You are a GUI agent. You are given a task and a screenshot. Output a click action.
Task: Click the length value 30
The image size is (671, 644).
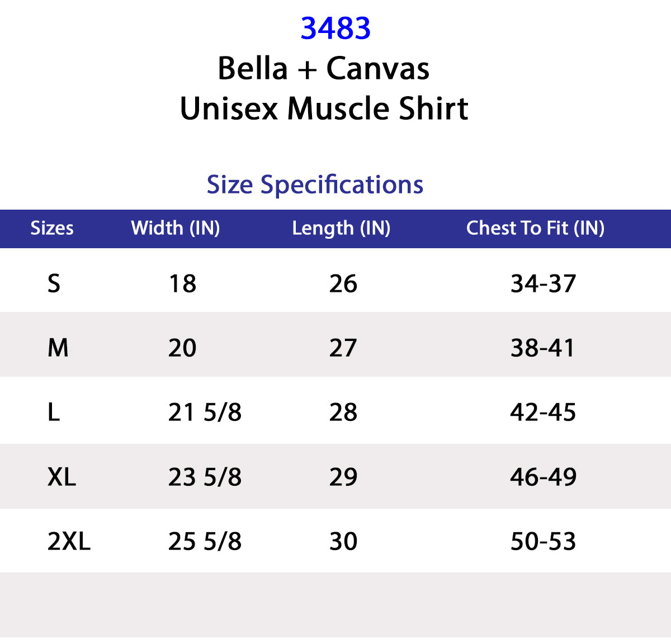[343, 541]
